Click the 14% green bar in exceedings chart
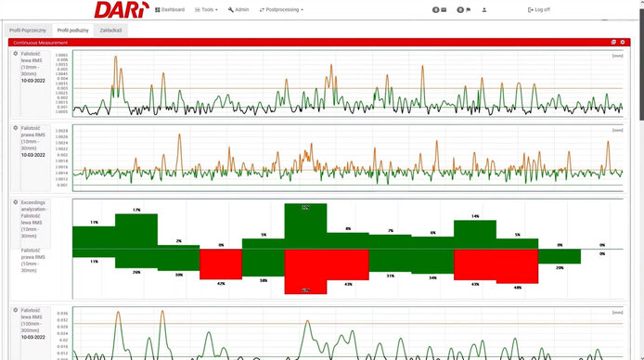 coord(475,235)
